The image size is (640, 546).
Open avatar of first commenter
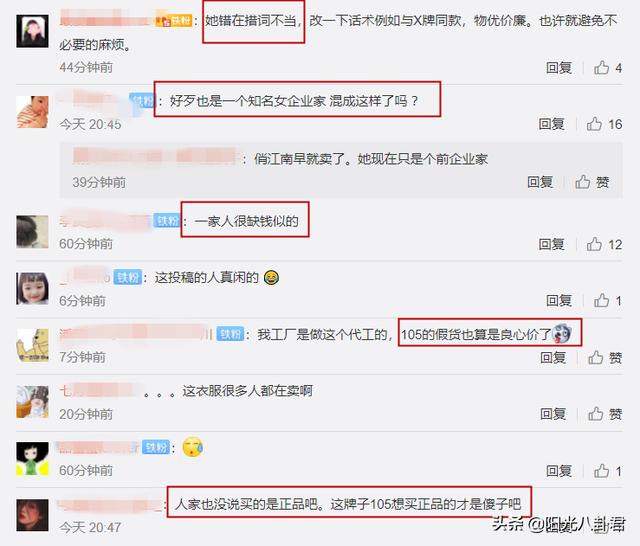pos(32,31)
